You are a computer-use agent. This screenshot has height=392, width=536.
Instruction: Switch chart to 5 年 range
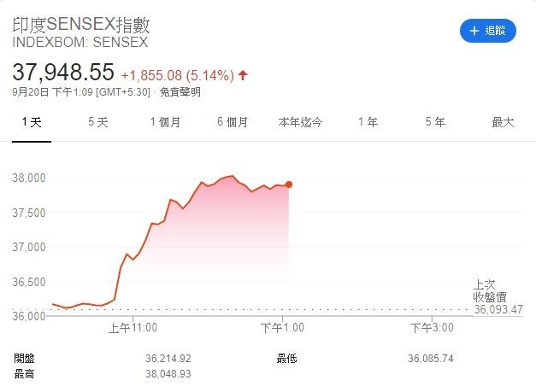pos(435,122)
